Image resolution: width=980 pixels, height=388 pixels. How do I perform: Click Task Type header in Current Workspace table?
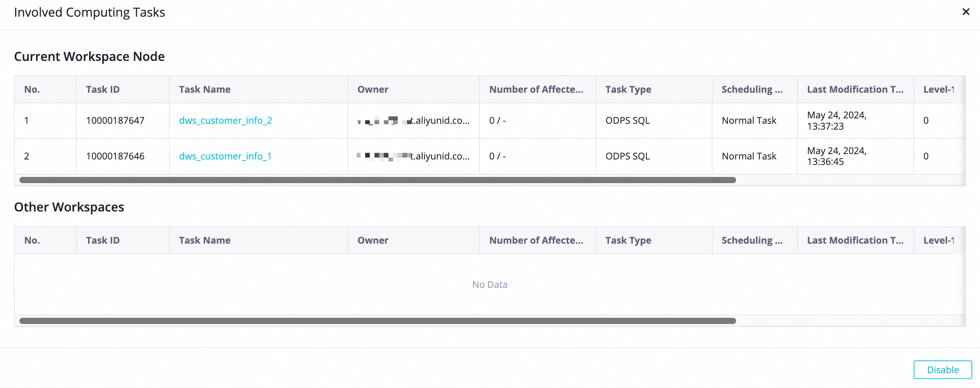[x=628, y=90]
